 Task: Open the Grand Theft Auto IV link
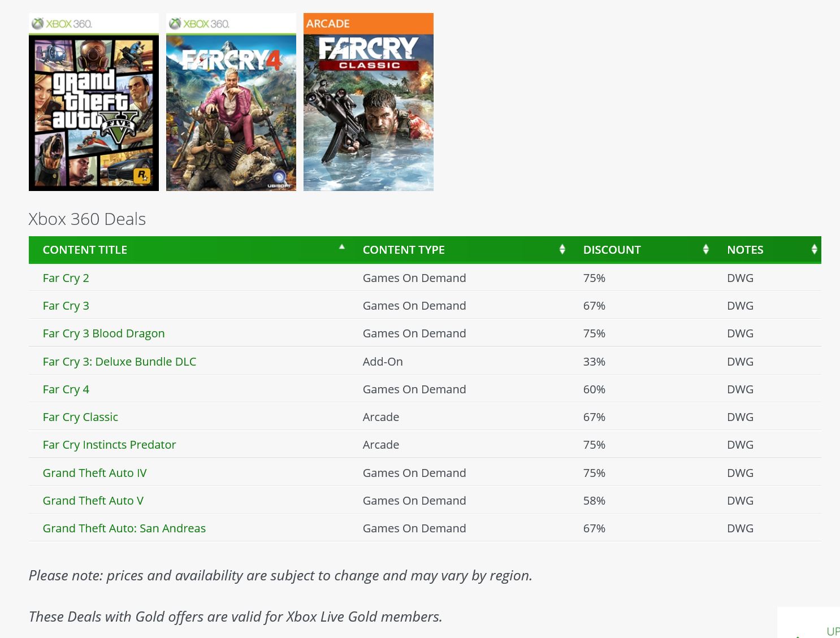(95, 473)
